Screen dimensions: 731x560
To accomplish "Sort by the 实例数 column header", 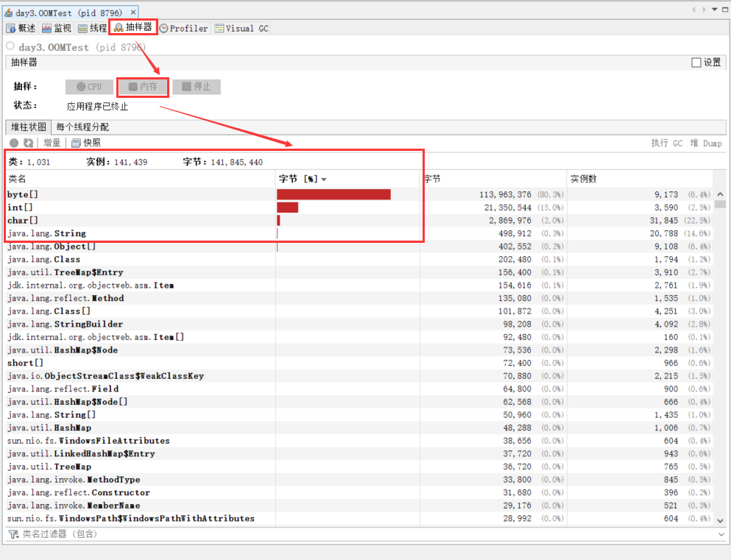I will [x=640, y=179].
